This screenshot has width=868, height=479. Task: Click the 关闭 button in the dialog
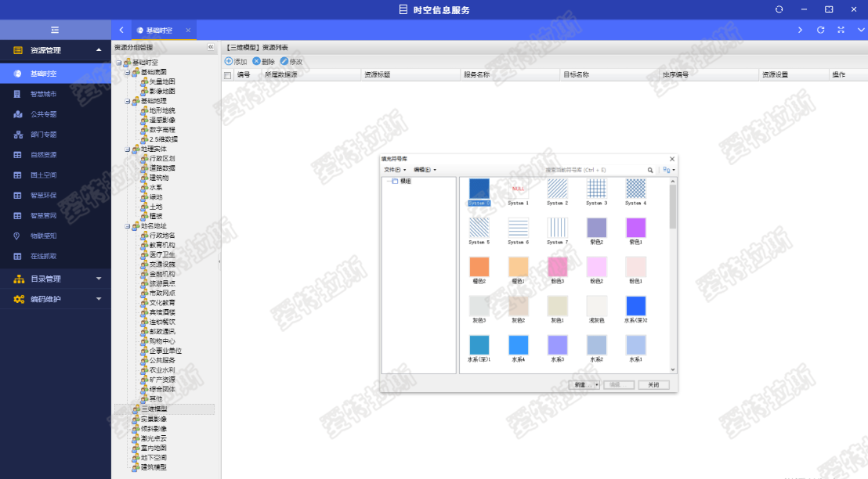pos(653,385)
